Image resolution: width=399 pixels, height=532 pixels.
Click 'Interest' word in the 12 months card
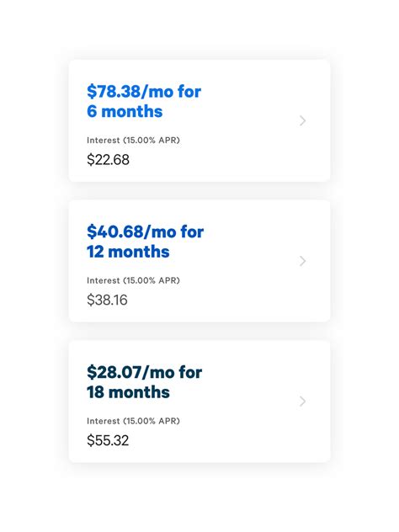point(104,280)
